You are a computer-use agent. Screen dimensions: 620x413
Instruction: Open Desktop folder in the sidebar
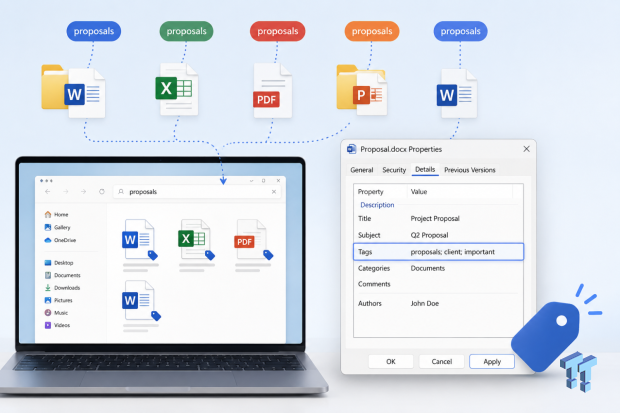pos(59,263)
